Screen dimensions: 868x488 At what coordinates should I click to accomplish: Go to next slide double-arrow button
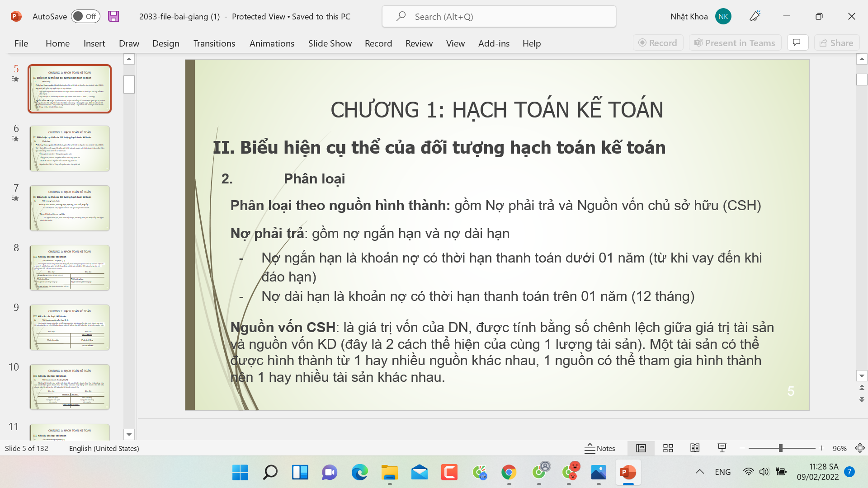862,399
